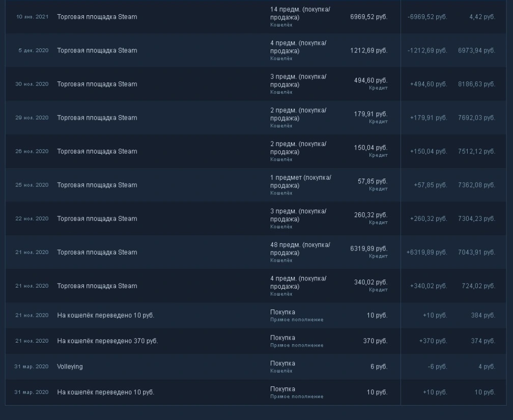Open the 5 дек. 2020 marketplace transaction row
The image size is (513, 420).
tap(256, 50)
